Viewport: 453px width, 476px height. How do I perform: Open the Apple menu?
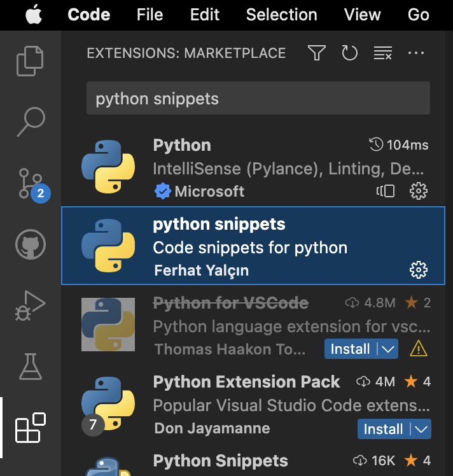[34, 14]
